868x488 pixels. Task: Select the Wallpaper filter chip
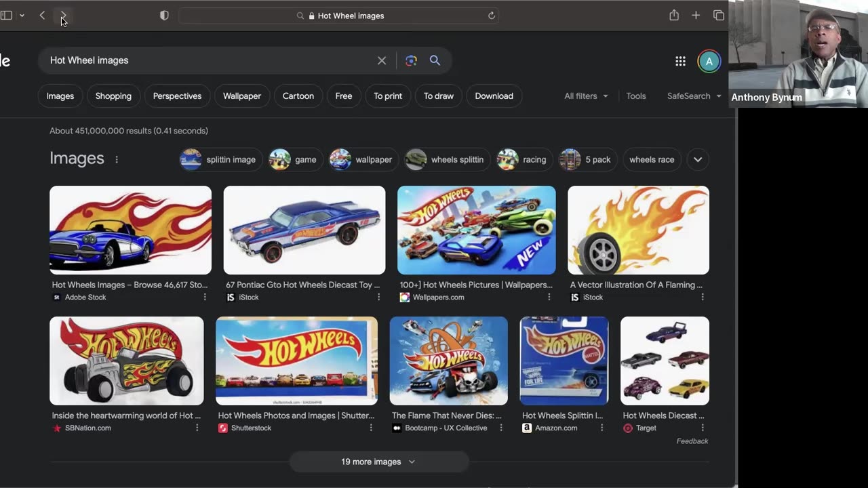(242, 96)
